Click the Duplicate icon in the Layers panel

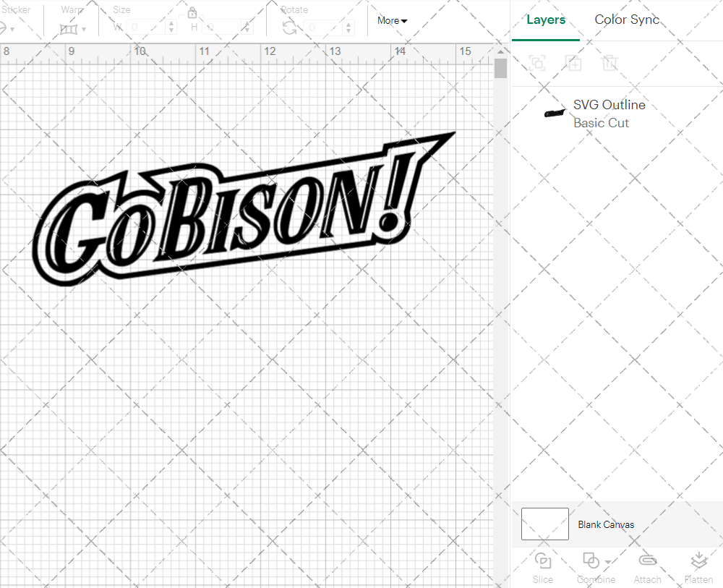click(574, 63)
